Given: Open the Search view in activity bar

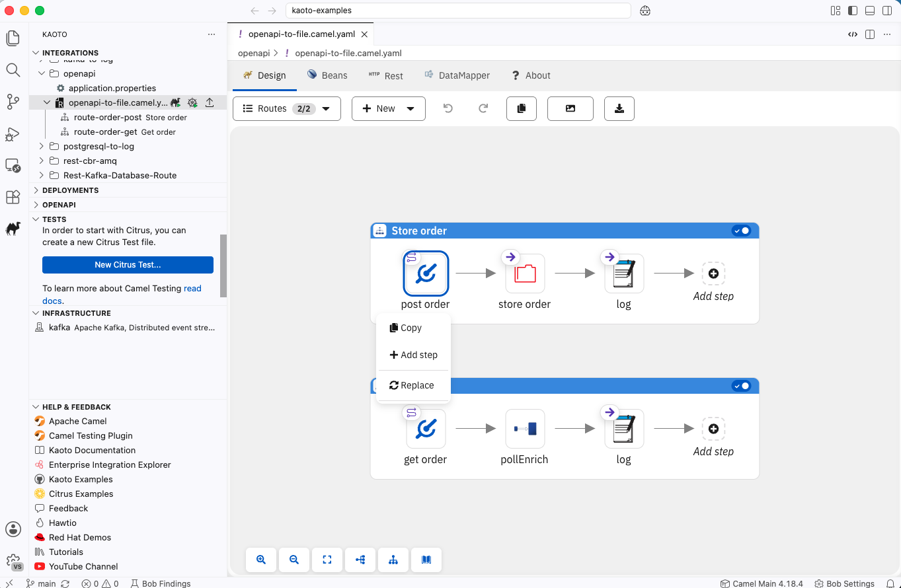Looking at the screenshot, I should tap(13, 69).
